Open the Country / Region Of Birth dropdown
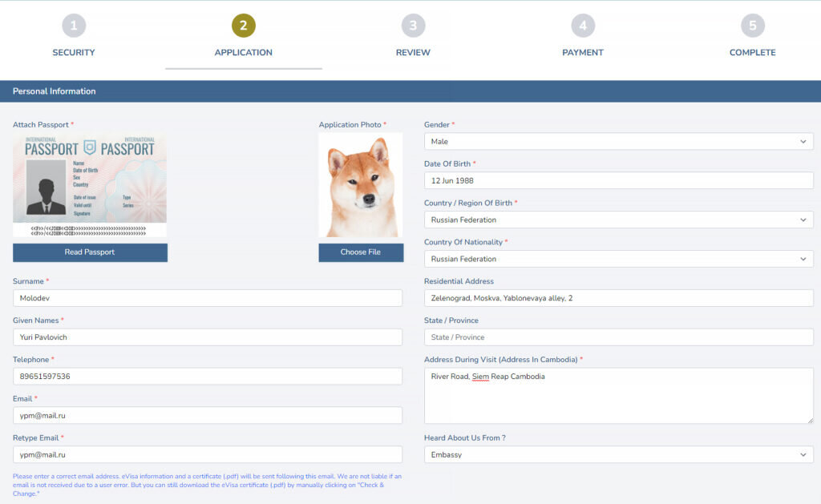This screenshot has width=821, height=504. click(x=618, y=220)
